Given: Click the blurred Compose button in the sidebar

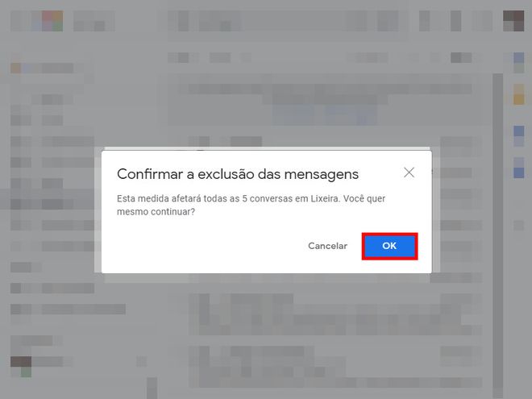Looking at the screenshot, I should tap(42, 68).
